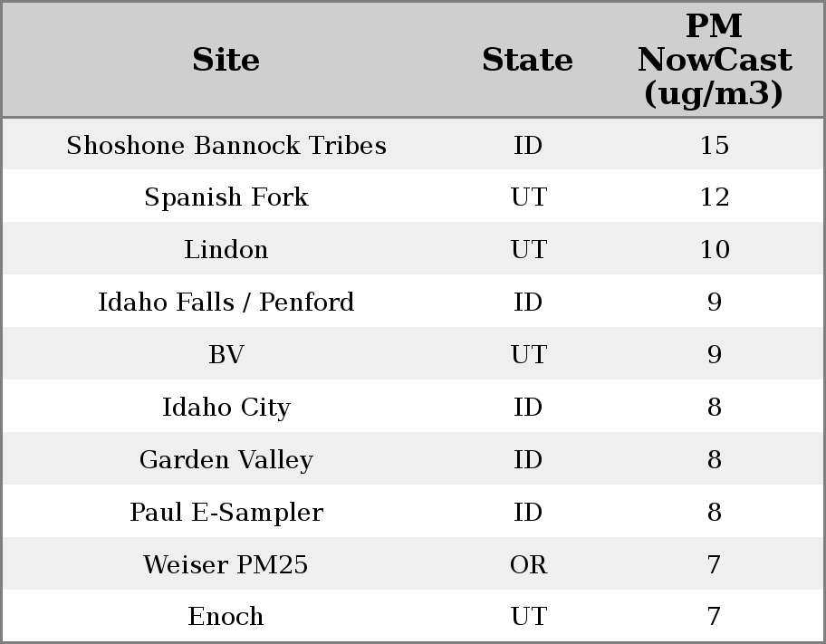Image resolution: width=826 pixels, height=644 pixels.
Task: Click the PM value 15 cell
Action: coord(714,145)
